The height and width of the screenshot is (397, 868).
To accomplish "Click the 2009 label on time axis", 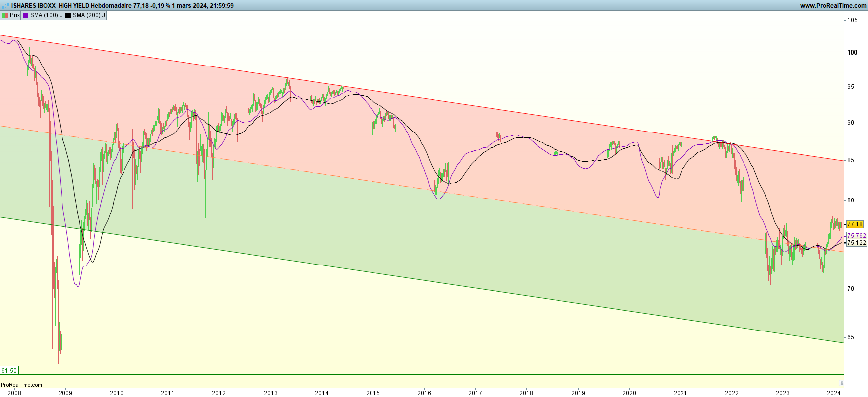I will point(65,393).
